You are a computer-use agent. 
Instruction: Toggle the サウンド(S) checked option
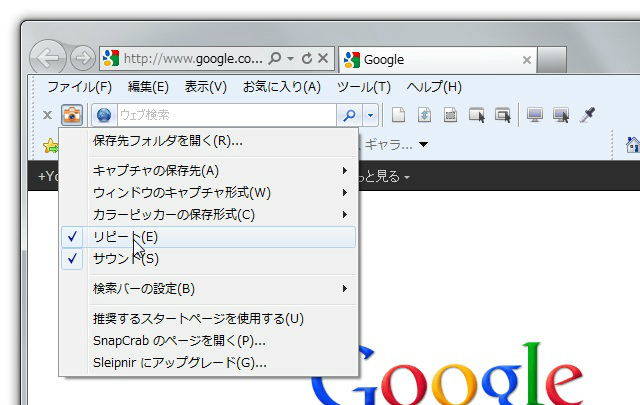[x=209, y=259]
